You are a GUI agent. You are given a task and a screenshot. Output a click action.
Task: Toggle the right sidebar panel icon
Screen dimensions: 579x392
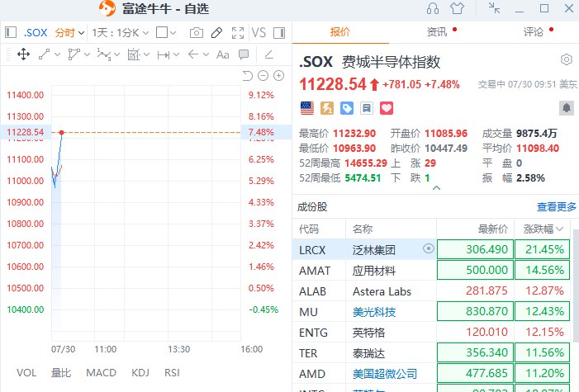pyautogui.click(x=279, y=33)
